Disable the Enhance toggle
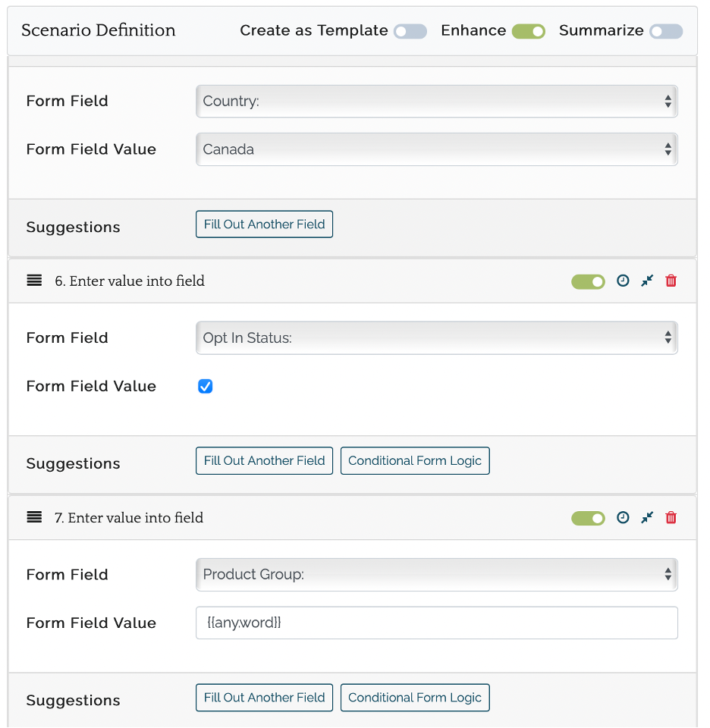 (x=529, y=31)
